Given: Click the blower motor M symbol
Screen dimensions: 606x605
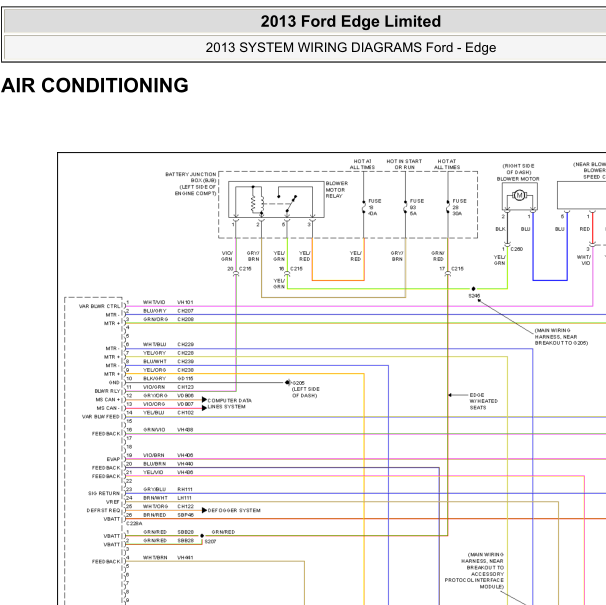Looking at the screenshot, I should click(519, 195).
